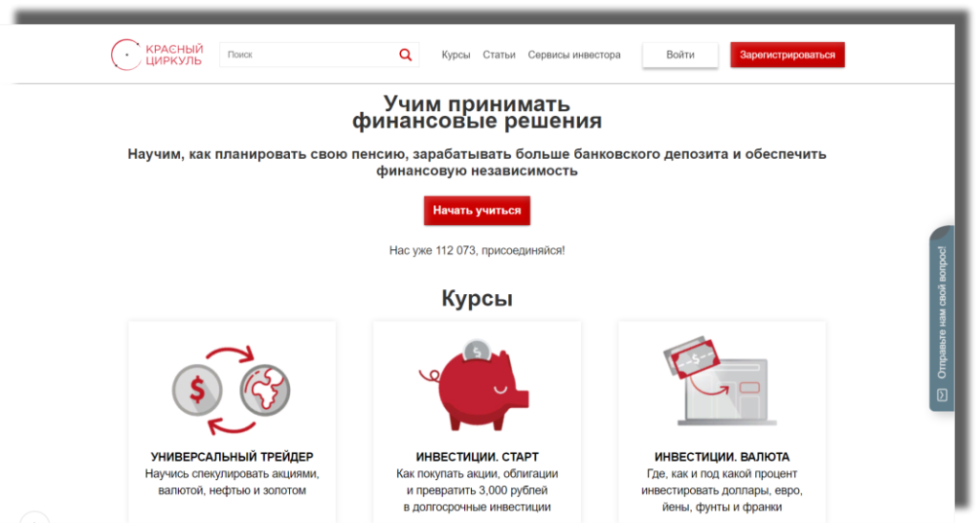980x523 pixels.
Task: Click the currency exchange coins icon
Action: (x=232, y=391)
